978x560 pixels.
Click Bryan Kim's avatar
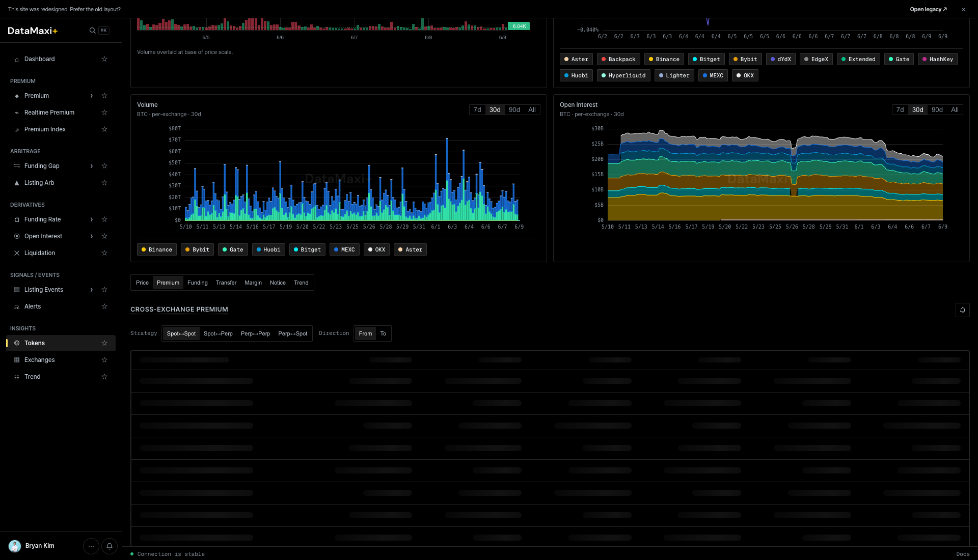click(15, 546)
